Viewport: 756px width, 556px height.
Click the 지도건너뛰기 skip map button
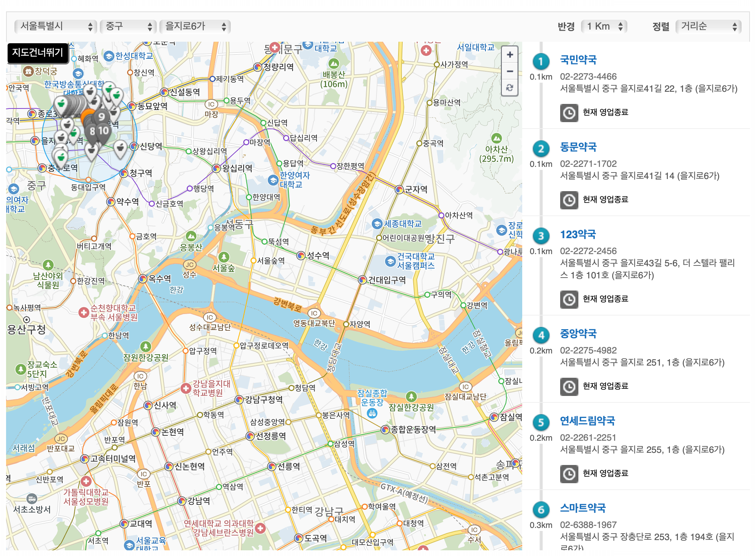coord(38,53)
